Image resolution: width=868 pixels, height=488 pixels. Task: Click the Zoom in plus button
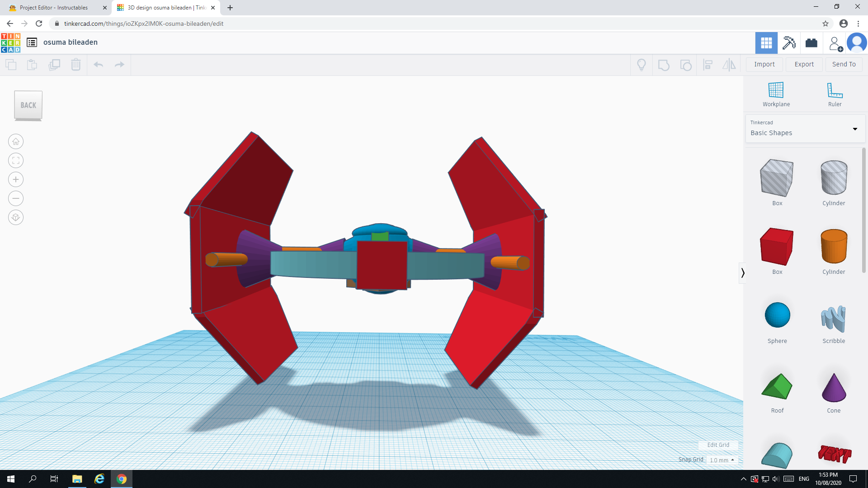point(16,179)
